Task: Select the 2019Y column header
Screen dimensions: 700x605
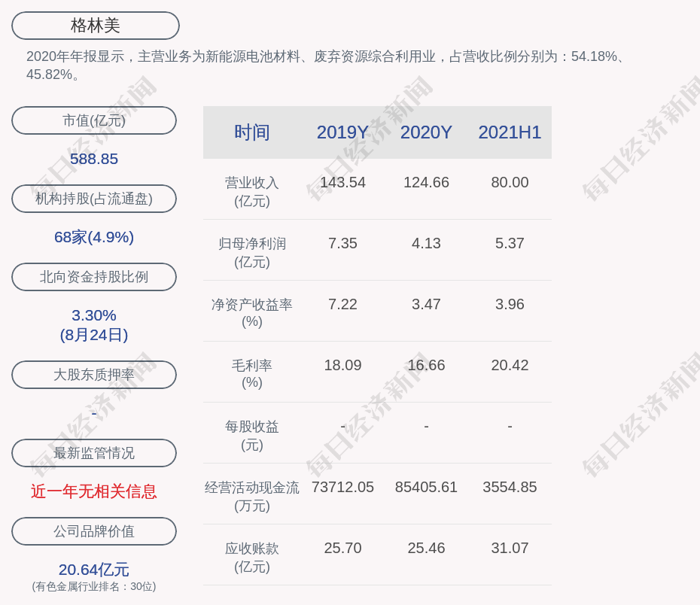Action: (x=342, y=132)
